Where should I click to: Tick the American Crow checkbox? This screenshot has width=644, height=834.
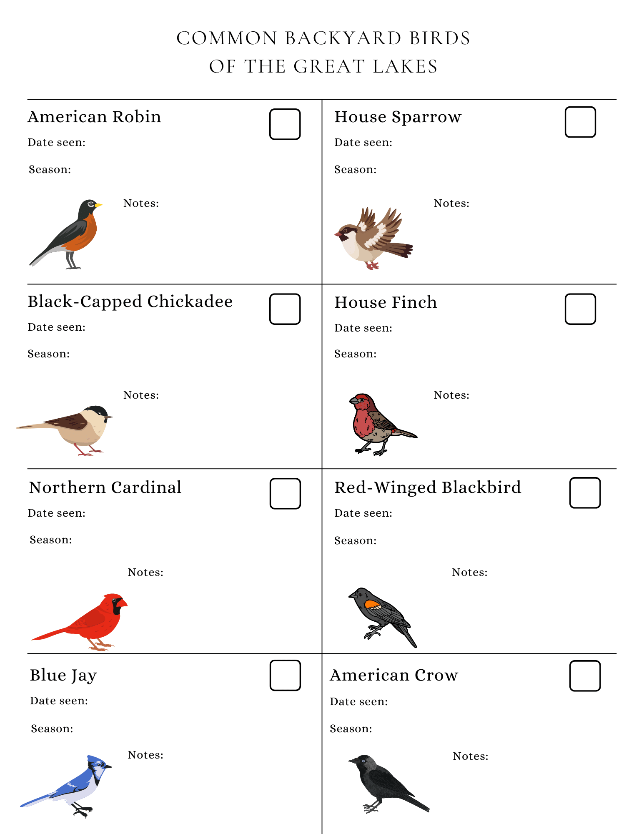(585, 676)
